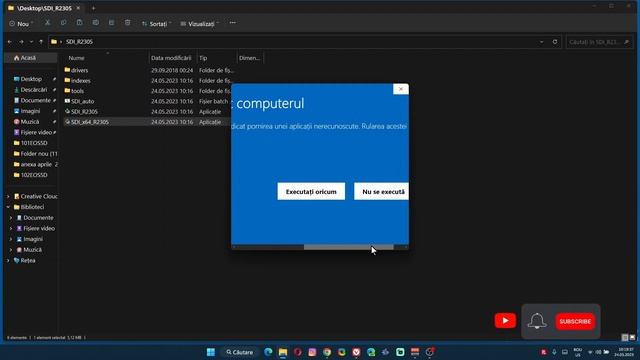Sort by the Nume column header
This screenshot has width=640, height=360.
[76, 58]
